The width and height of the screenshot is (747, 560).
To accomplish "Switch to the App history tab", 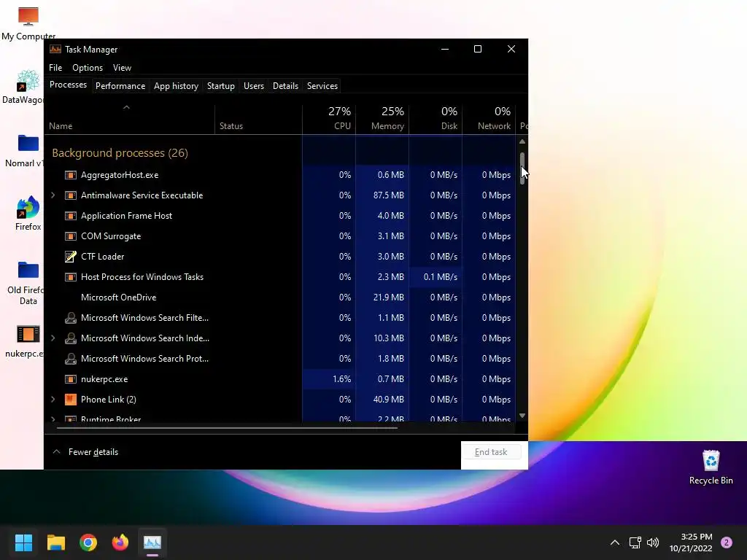I will click(176, 86).
